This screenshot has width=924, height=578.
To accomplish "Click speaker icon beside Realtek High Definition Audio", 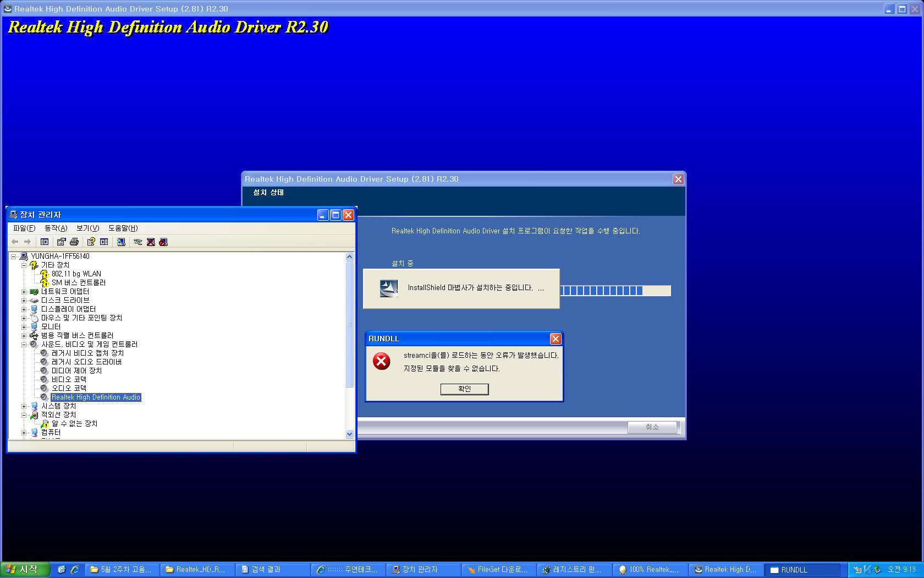I will (x=45, y=397).
